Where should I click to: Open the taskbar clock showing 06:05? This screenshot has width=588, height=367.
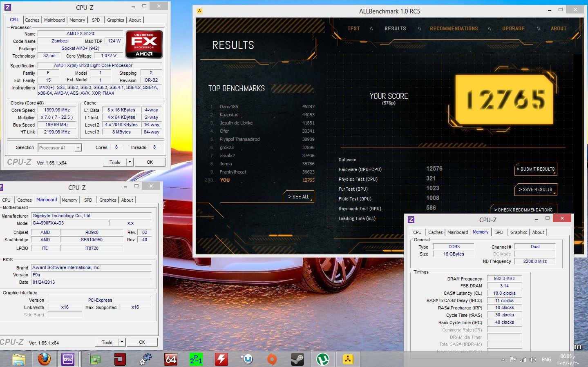pyautogui.click(x=568, y=360)
